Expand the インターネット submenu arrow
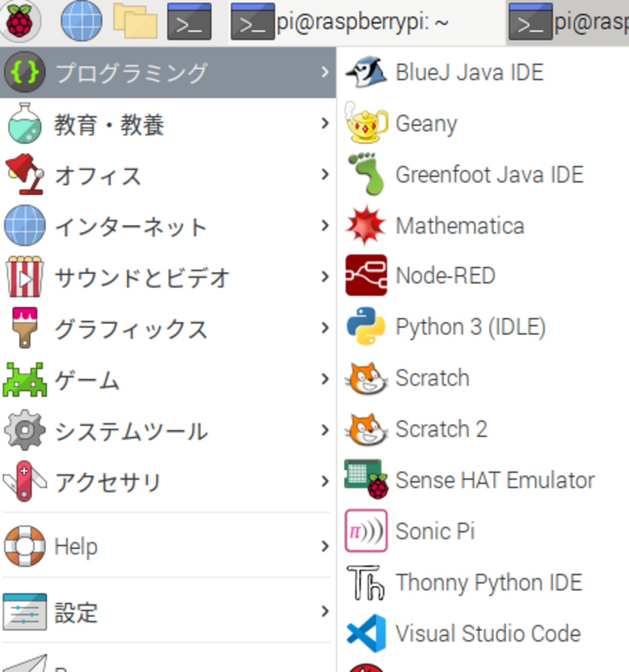This screenshot has height=672, width=629. pyautogui.click(x=325, y=225)
